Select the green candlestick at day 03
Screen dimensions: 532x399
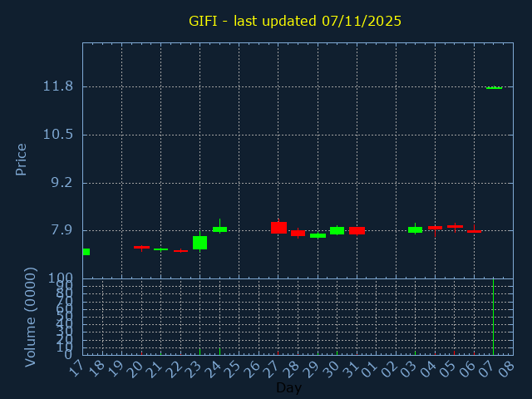pos(415,229)
